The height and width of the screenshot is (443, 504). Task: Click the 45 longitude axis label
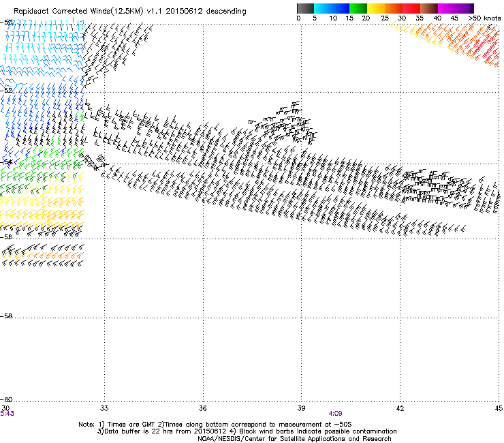499,408
